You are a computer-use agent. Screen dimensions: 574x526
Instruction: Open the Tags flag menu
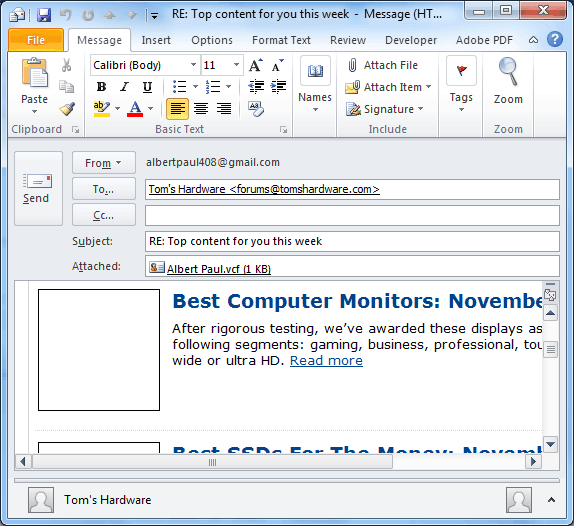point(461,85)
